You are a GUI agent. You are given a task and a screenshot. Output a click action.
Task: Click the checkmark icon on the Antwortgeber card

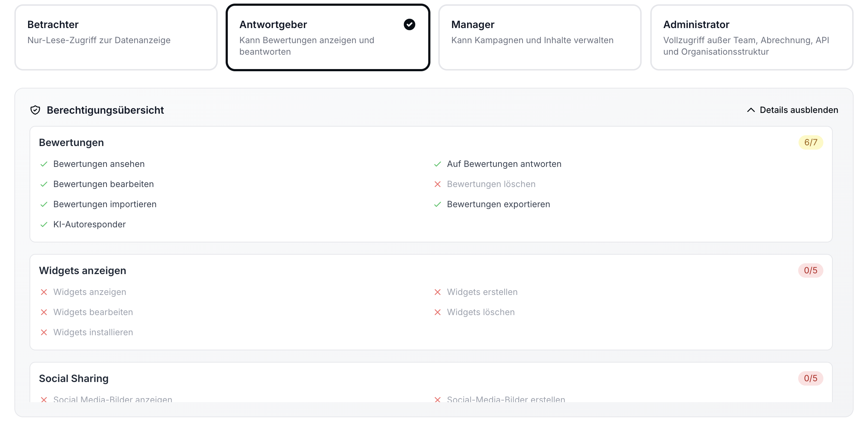tap(409, 24)
